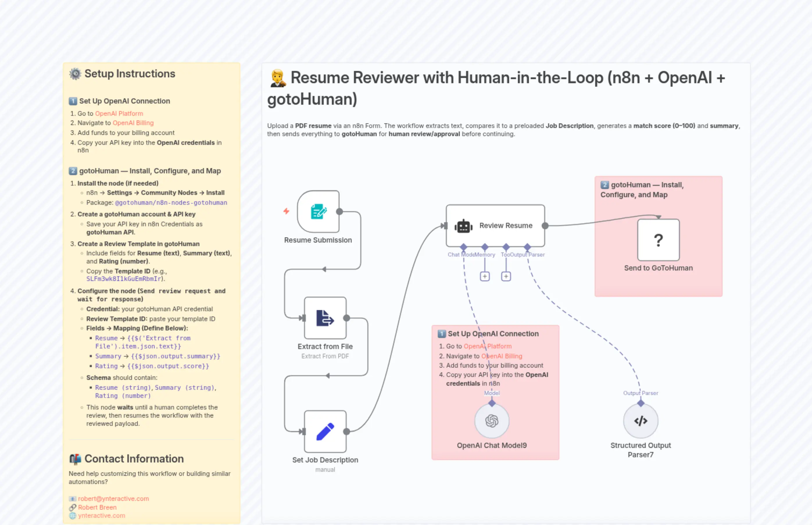Click the gear icon next to Setup Instructions
This screenshot has width=812, height=525.
(75, 74)
